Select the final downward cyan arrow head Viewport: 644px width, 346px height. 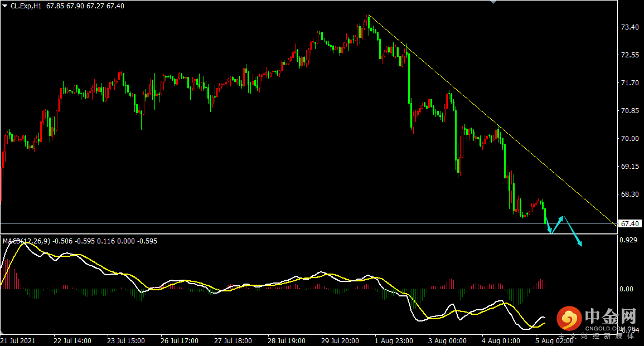(x=579, y=243)
